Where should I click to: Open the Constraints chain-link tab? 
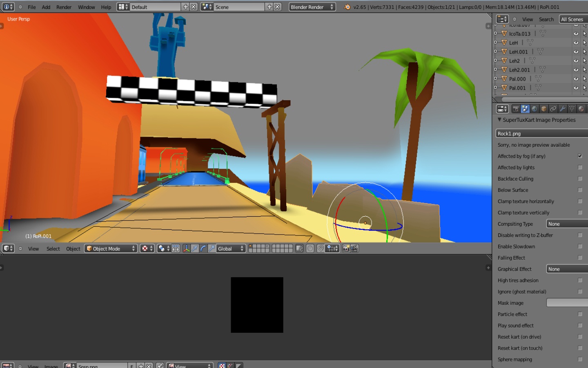click(553, 109)
